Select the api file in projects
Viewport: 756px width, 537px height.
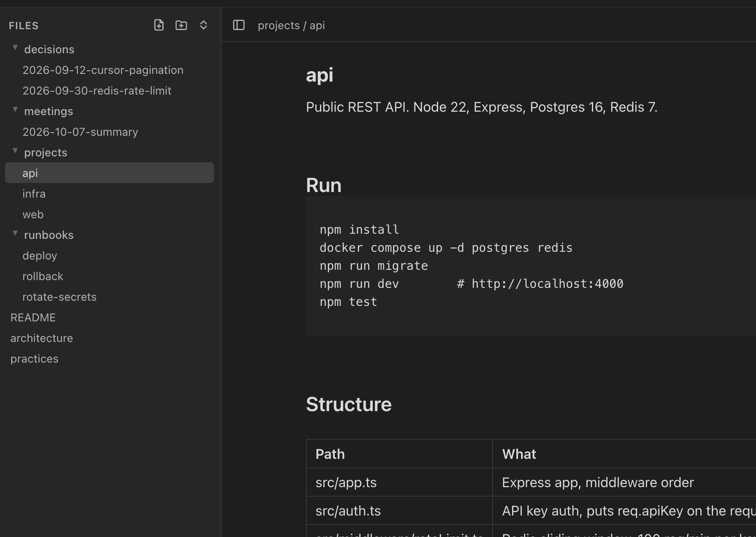click(x=110, y=173)
